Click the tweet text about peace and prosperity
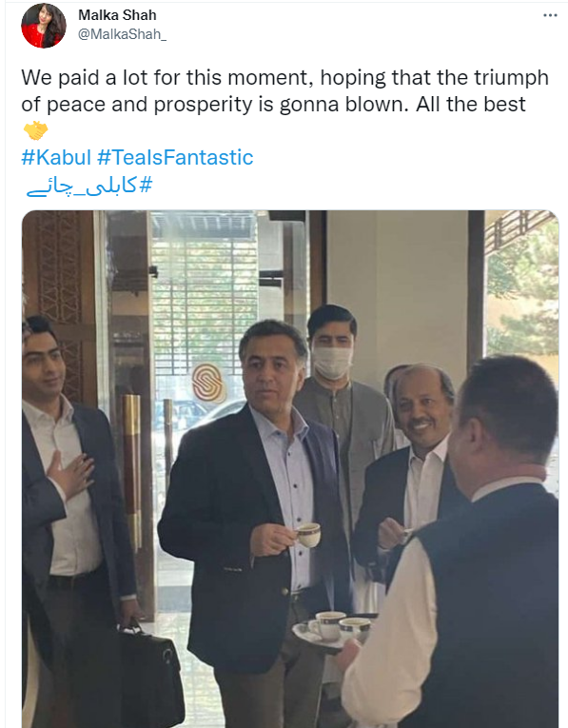Viewport: 568px width, 728px height. coord(284,91)
